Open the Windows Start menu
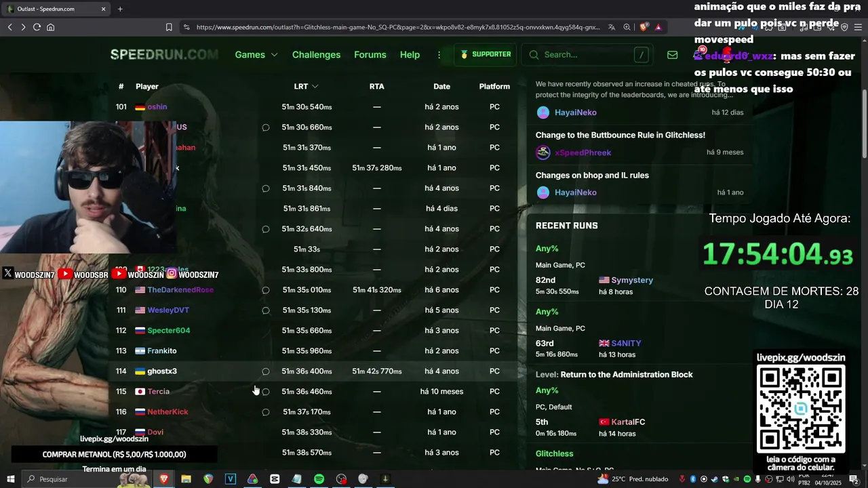This screenshot has height=488, width=868. [x=10, y=479]
